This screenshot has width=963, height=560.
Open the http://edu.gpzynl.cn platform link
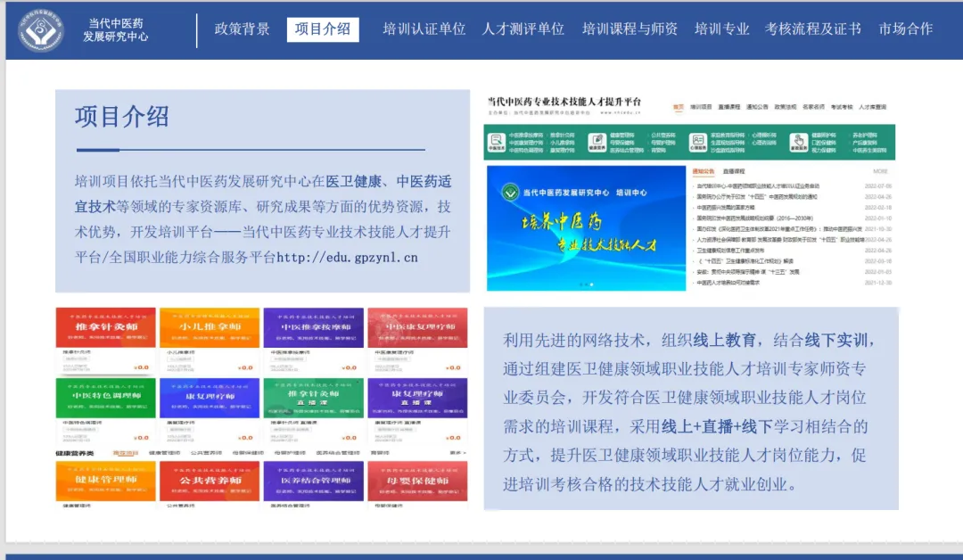click(x=347, y=258)
